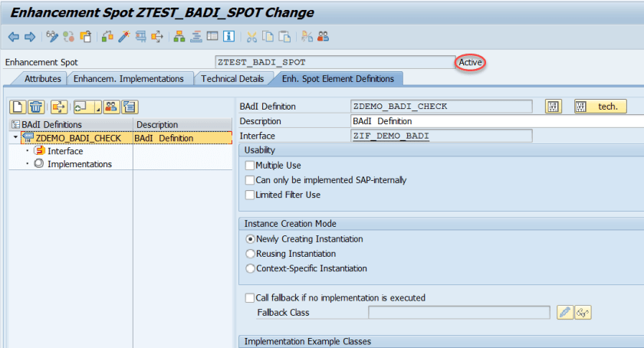Select Enh. Spot Element Definitions tab
Image resolution: width=644 pixels, height=348 pixels.
point(337,79)
